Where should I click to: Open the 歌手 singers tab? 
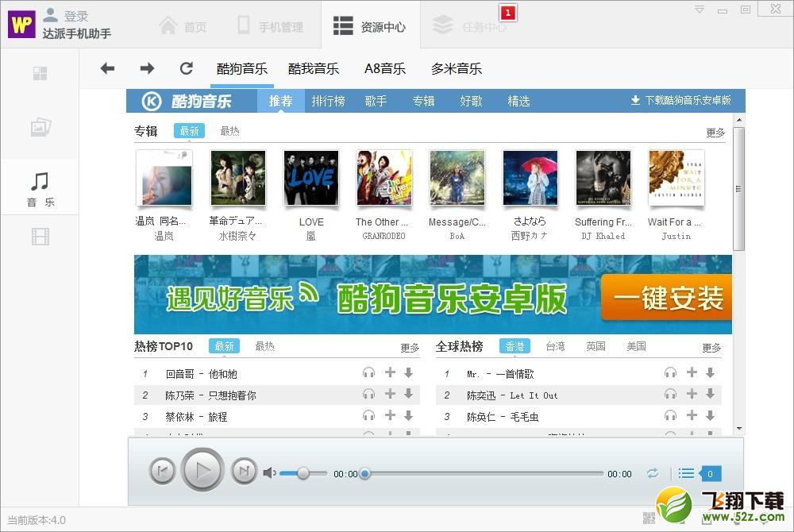pos(376,101)
